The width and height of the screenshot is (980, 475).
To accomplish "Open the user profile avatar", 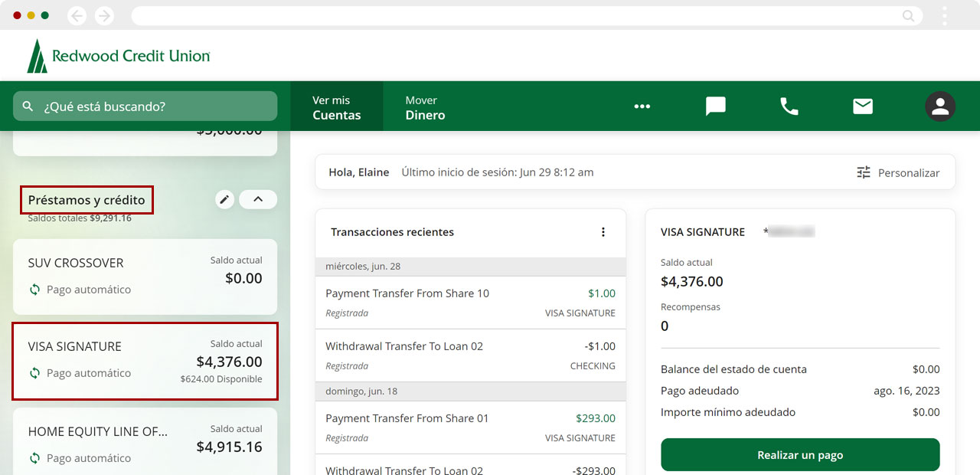I will [x=939, y=106].
